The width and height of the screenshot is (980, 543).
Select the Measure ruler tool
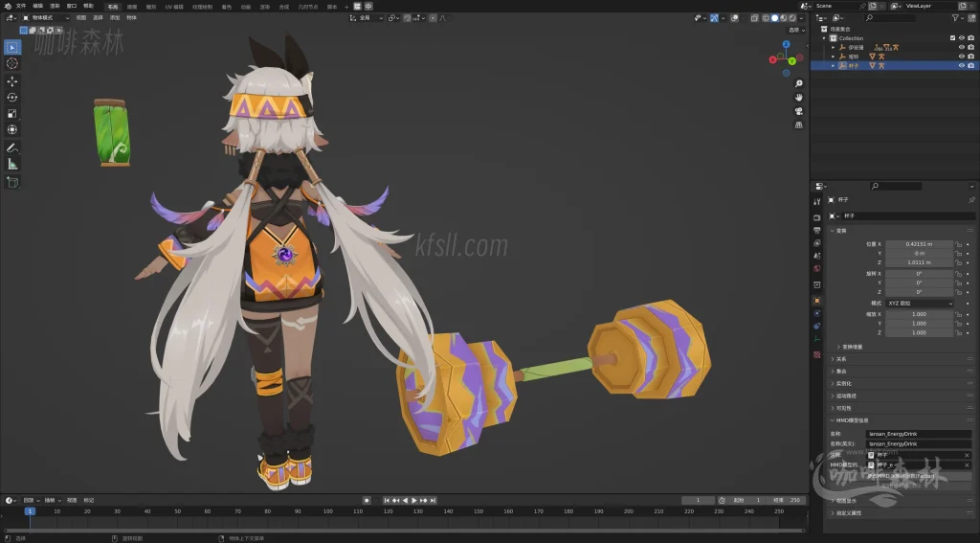[x=12, y=164]
